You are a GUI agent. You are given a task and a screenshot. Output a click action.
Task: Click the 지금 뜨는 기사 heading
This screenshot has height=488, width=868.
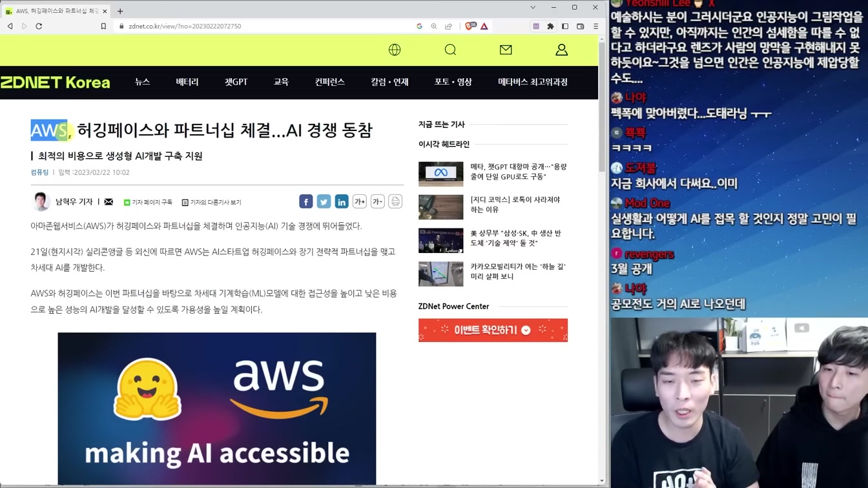(441, 124)
